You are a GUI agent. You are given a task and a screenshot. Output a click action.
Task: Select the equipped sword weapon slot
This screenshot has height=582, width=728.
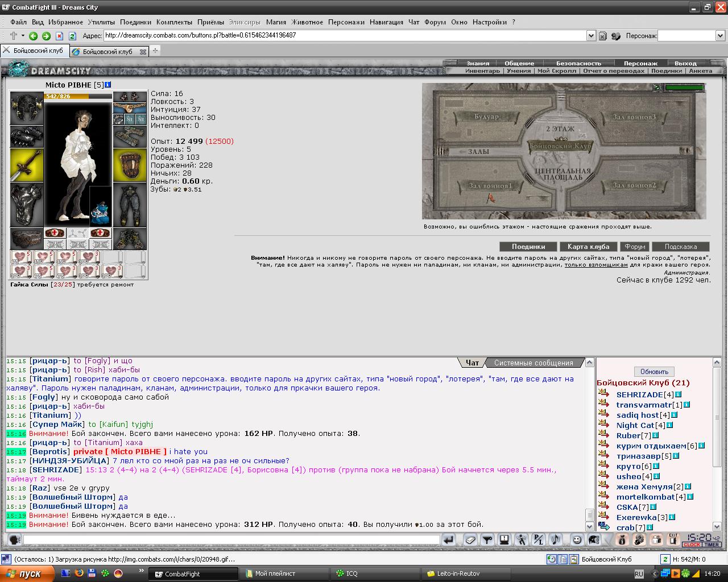pos(27,165)
